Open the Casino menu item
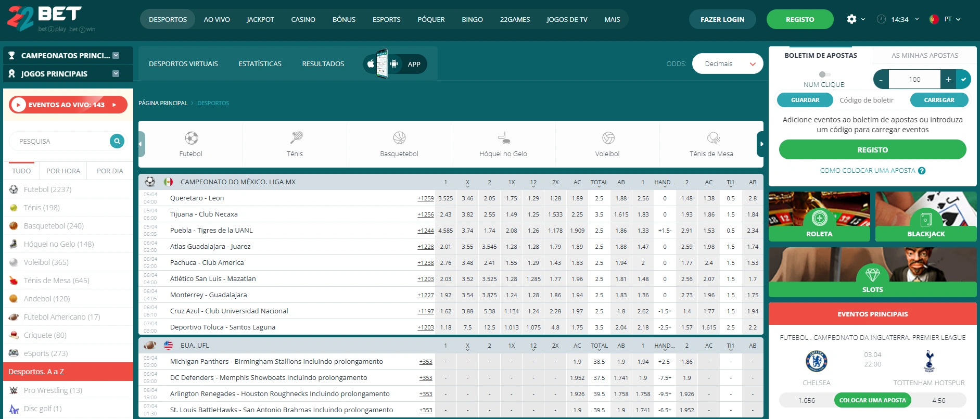The image size is (980, 419). pos(303,19)
